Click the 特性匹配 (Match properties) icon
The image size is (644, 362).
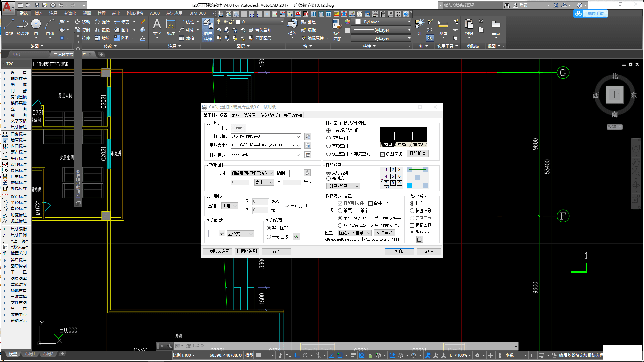(337, 30)
